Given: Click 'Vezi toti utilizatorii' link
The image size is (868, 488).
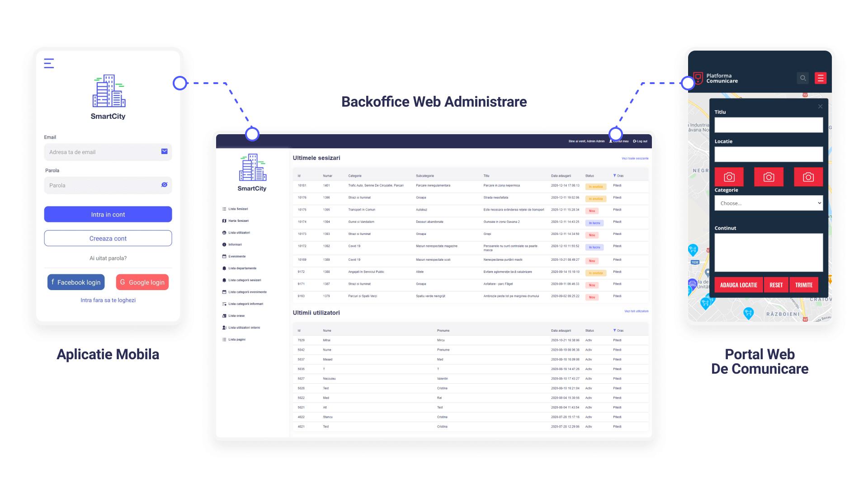Looking at the screenshot, I should pyautogui.click(x=636, y=311).
